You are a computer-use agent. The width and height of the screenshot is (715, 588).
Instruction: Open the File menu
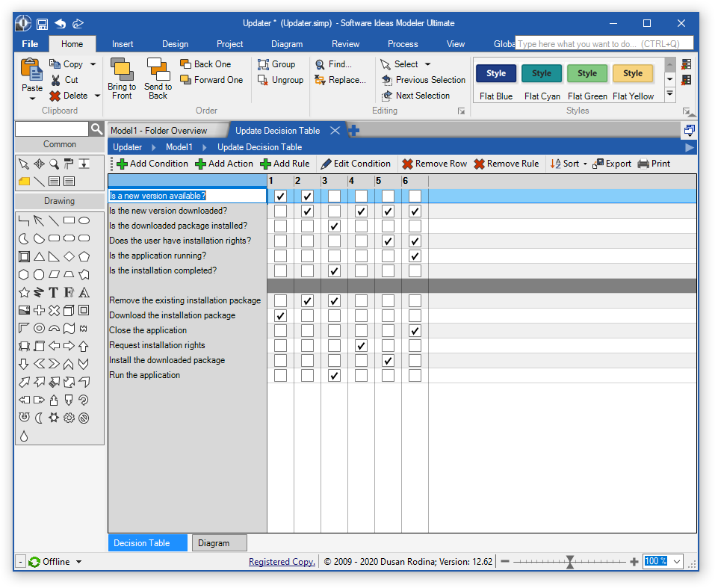(30, 44)
